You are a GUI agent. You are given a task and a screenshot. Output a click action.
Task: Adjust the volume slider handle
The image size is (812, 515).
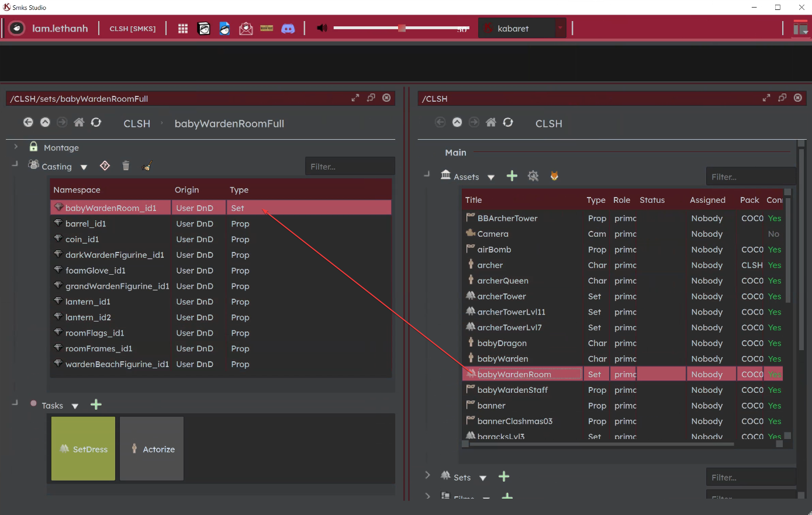click(x=402, y=28)
